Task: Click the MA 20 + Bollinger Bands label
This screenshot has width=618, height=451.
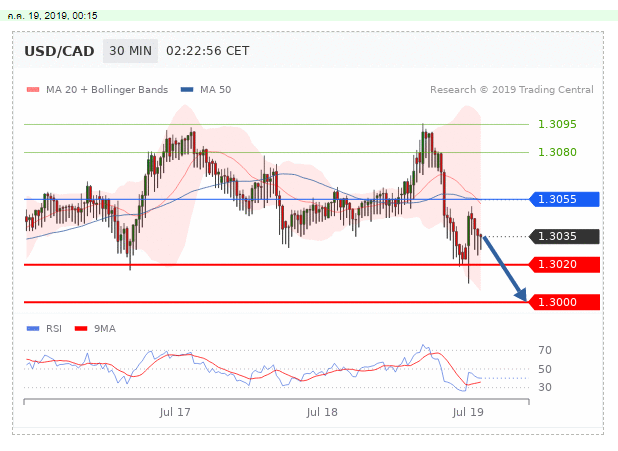Action: (x=107, y=89)
